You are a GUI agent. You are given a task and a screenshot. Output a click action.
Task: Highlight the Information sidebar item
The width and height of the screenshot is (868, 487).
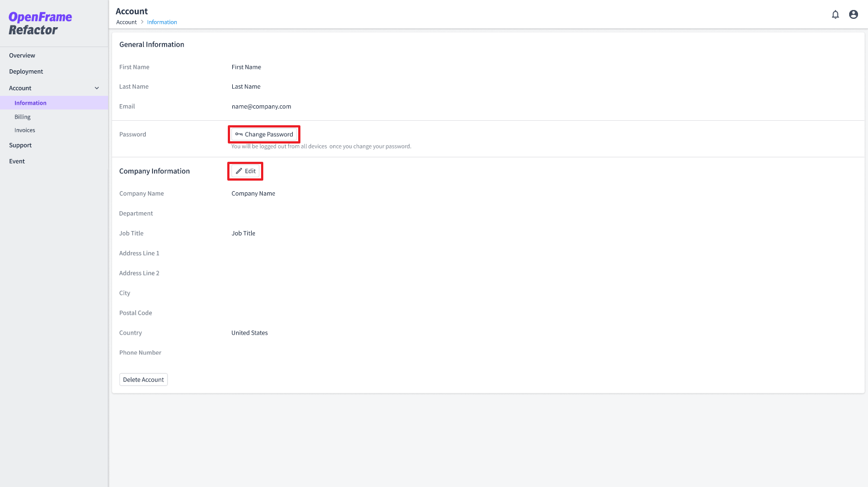(30, 102)
